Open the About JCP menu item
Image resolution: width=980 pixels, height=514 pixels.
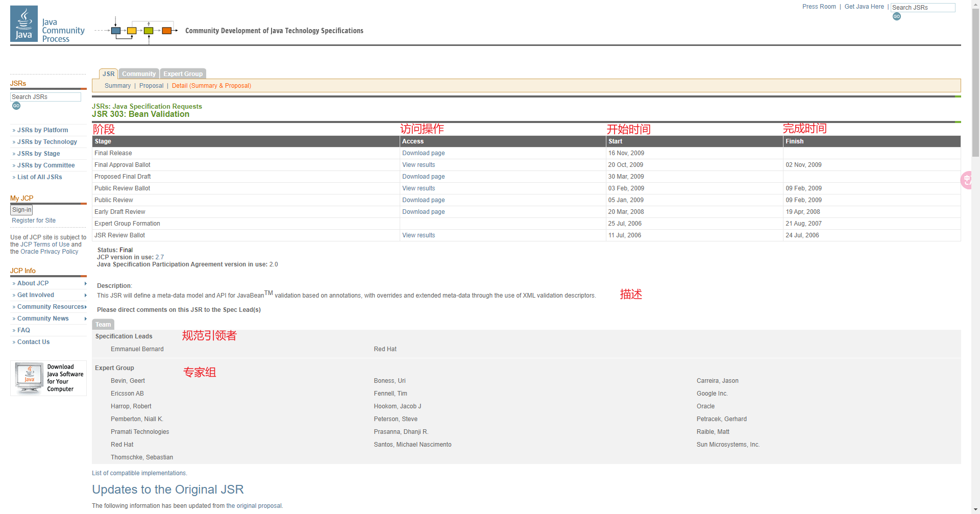tap(33, 283)
